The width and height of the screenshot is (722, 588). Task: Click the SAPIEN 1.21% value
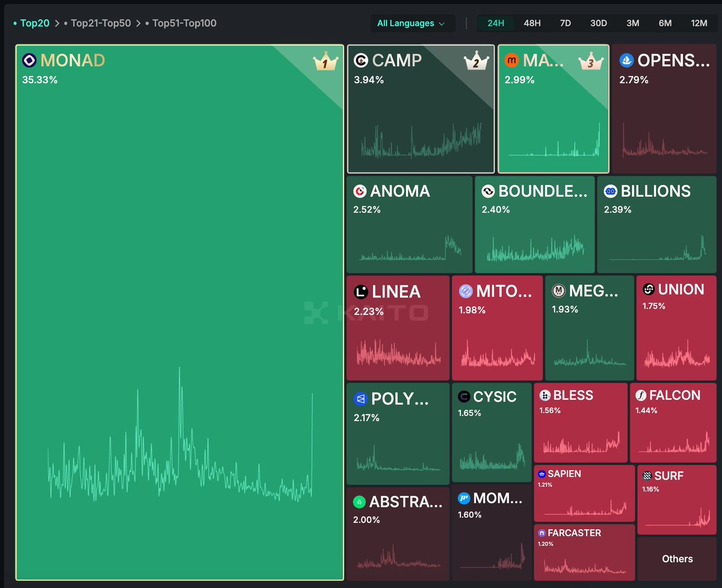pyautogui.click(x=545, y=485)
